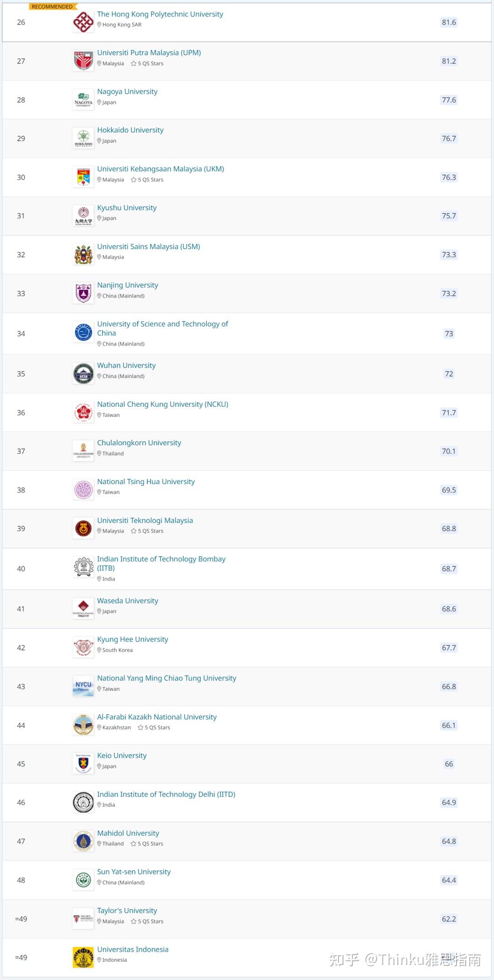The width and height of the screenshot is (494, 980).
Task: Click Mahidol University 5 QS Stars badge
Action: pos(147,844)
